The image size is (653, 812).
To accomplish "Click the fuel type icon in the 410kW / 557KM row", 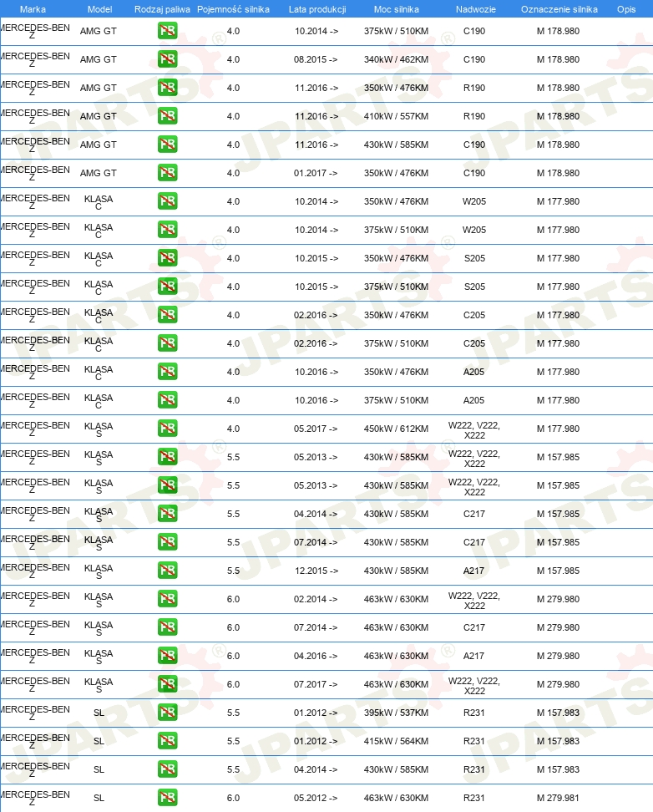I will [x=167, y=116].
